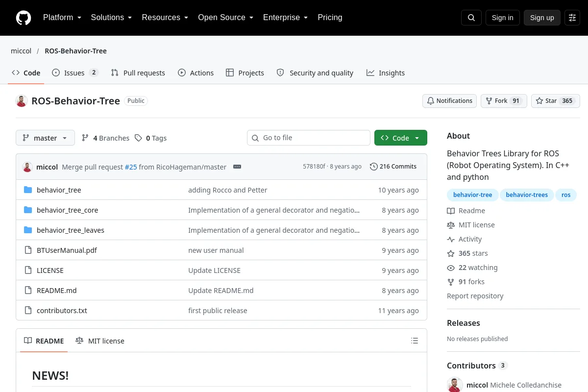This screenshot has width=588, height=392.
Task: Click the folder icon for behavior_tree_core
Action: pyautogui.click(x=28, y=210)
